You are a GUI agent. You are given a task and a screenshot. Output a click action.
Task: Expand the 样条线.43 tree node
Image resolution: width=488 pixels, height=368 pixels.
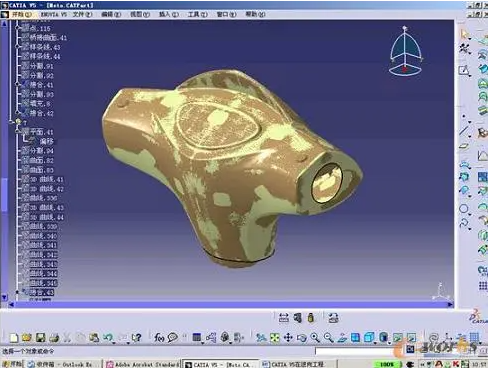tap(18, 47)
